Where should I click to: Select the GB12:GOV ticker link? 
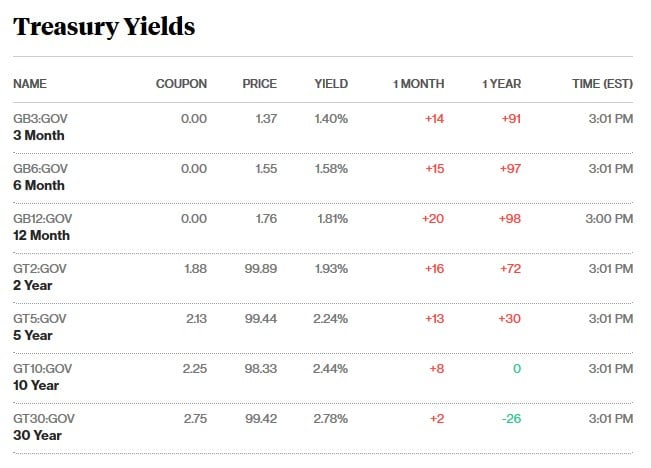pos(42,219)
